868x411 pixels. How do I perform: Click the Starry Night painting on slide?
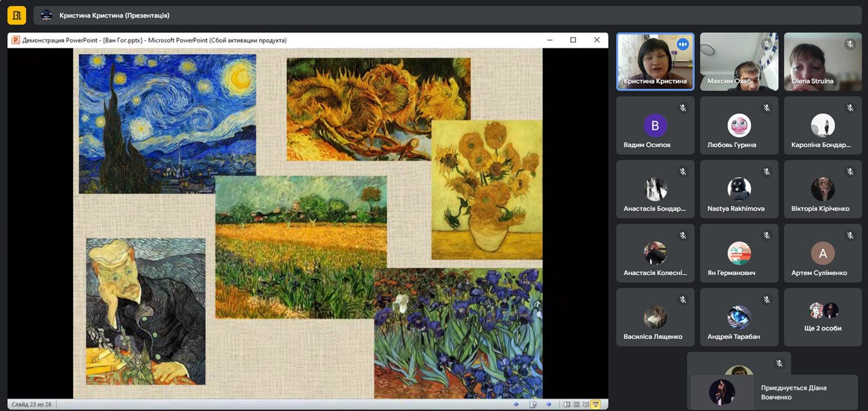tap(167, 123)
